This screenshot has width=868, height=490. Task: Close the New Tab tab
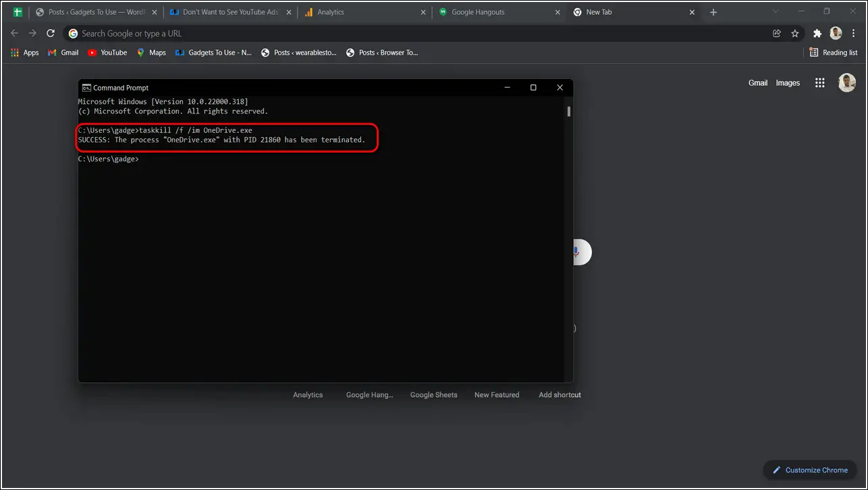(x=692, y=12)
